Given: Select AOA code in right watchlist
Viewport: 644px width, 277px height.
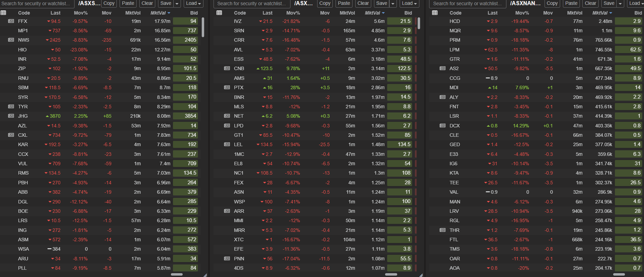Looking at the screenshot, I should pyautogui.click(x=454, y=268).
